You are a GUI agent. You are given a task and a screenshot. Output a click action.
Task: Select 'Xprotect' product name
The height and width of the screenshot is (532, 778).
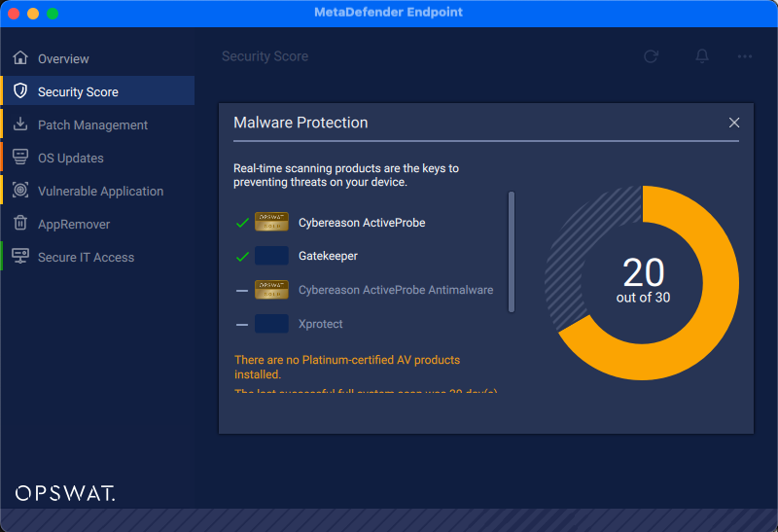(x=321, y=324)
